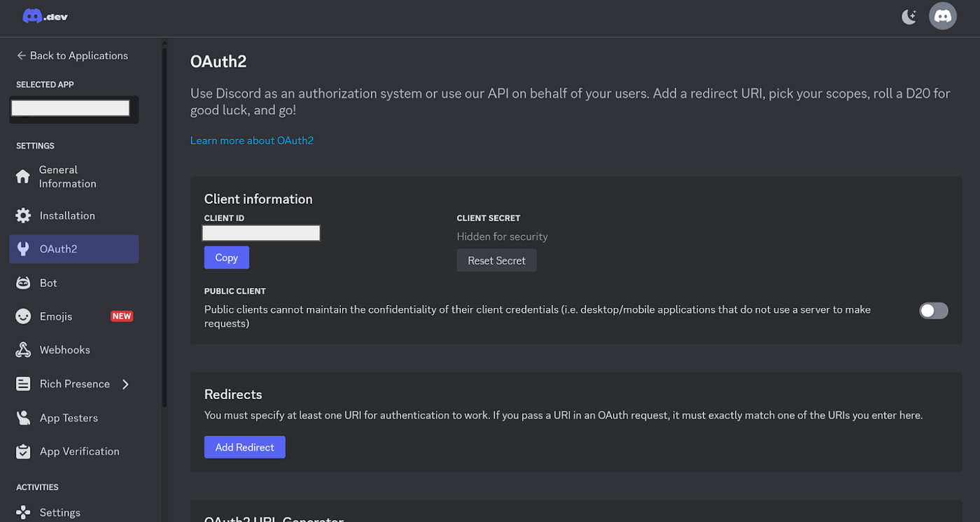The width and height of the screenshot is (980, 522).
Task: Open the Discord user avatar menu
Action: (942, 16)
